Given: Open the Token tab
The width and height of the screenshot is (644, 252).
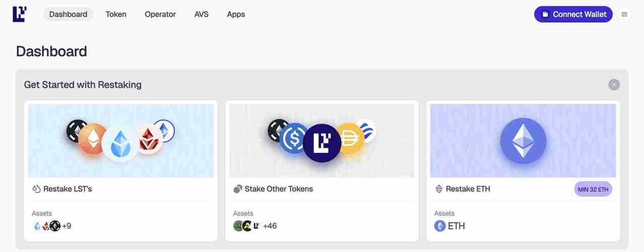Looking at the screenshot, I should pyautogui.click(x=116, y=14).
